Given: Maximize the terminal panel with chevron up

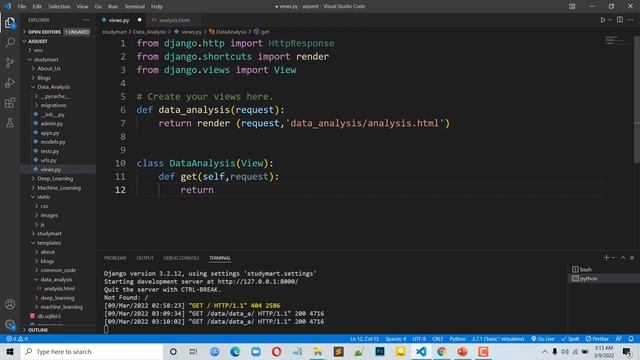Looking at the screenshot, I should [x=623, y=258].
